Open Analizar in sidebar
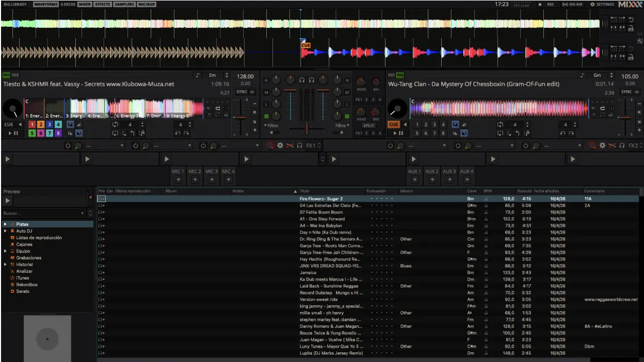The image size is (644, 362). (x=24, y=271)
